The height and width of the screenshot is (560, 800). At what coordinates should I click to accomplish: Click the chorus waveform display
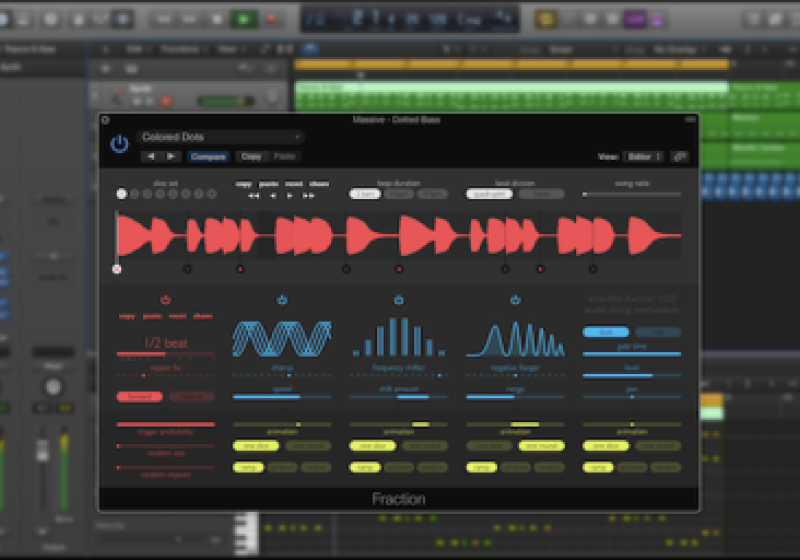coord(282,338)
